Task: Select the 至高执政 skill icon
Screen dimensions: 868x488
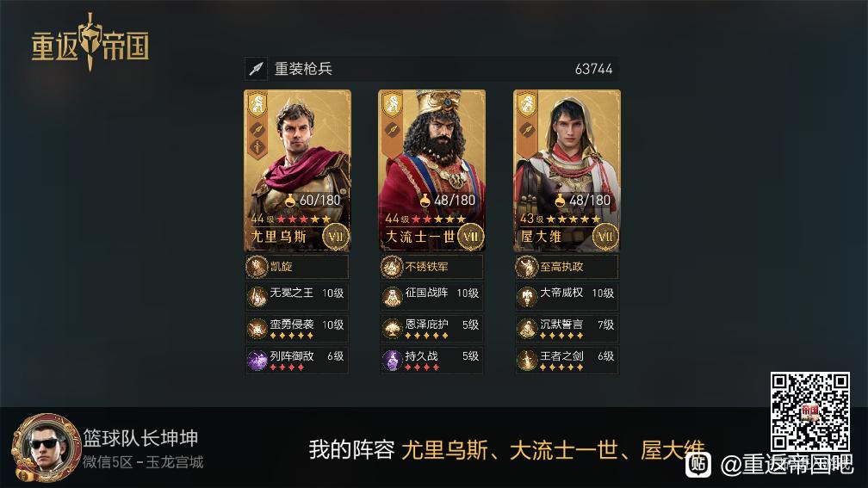Action: 526,267
